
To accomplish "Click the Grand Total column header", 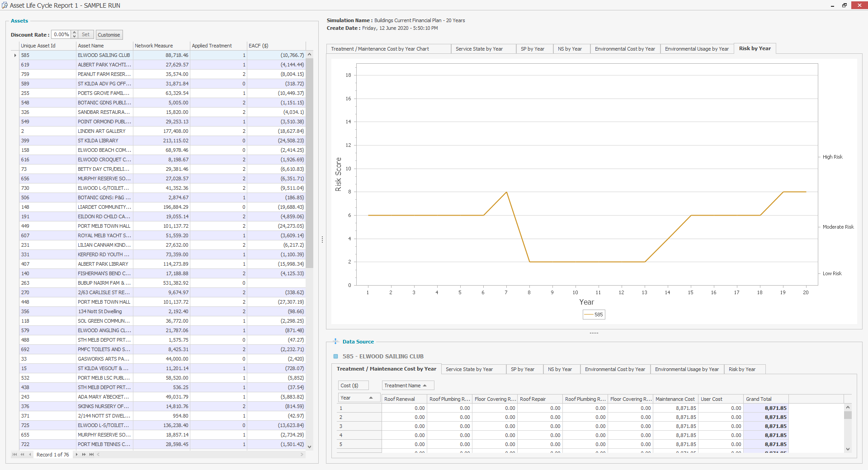I will click(766, 399).
